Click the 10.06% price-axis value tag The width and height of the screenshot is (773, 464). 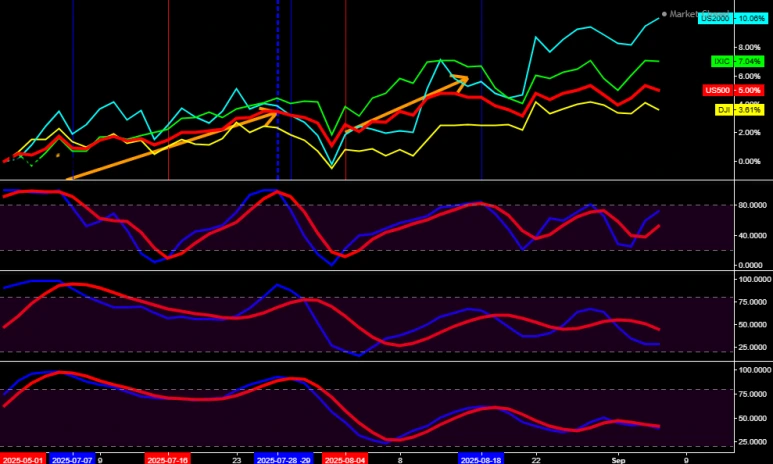(751, 19)
